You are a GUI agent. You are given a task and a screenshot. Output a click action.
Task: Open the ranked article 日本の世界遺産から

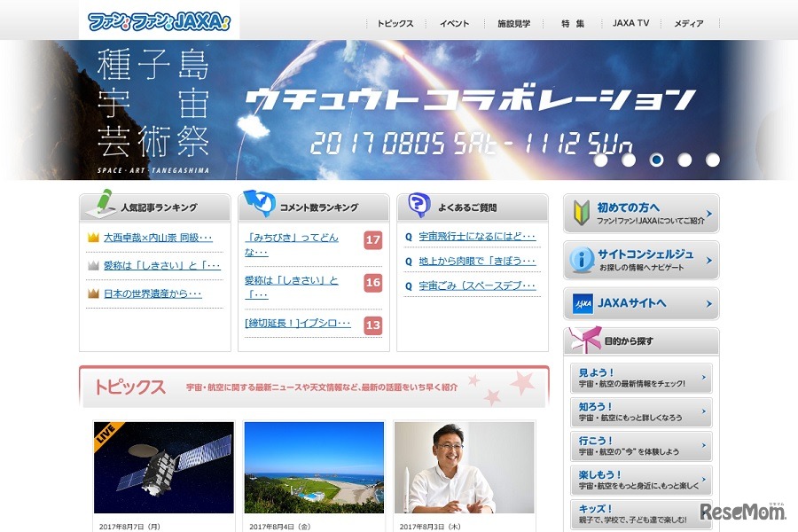(153, 293)
